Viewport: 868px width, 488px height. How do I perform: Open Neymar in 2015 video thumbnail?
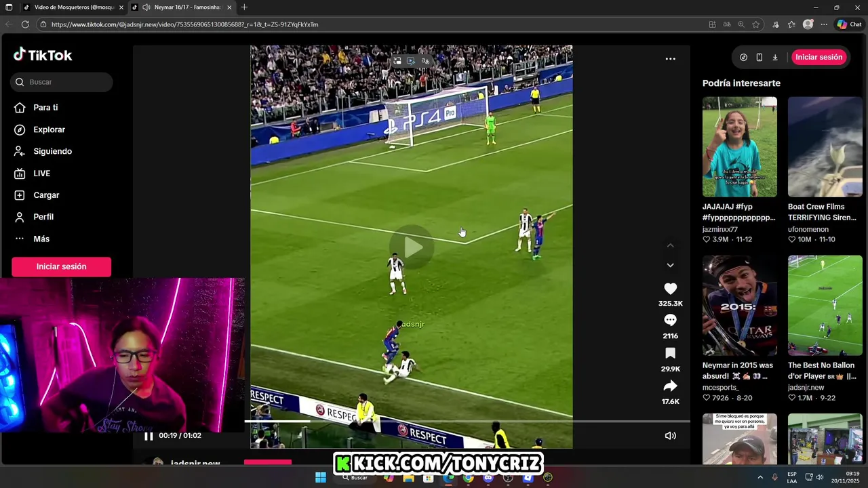tap(740, 306)
